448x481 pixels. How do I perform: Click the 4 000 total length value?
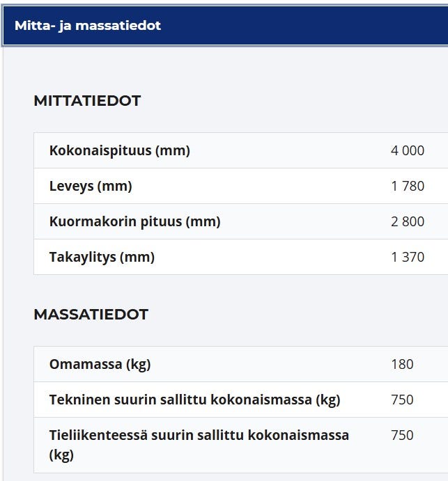click(x=408, y=150)
